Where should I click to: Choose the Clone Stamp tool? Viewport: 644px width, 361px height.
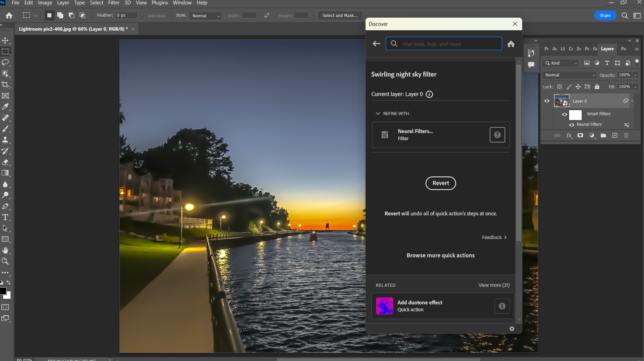pos(5,140)
